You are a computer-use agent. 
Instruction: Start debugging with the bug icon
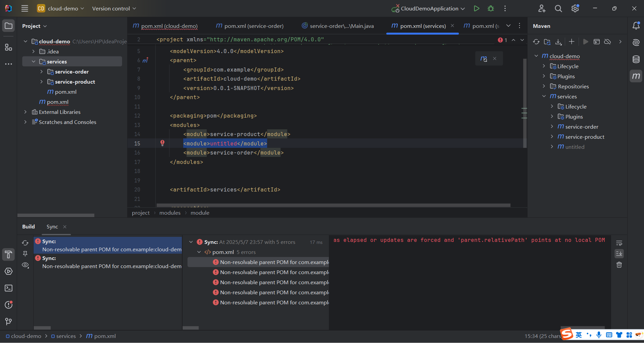[491, 8]
